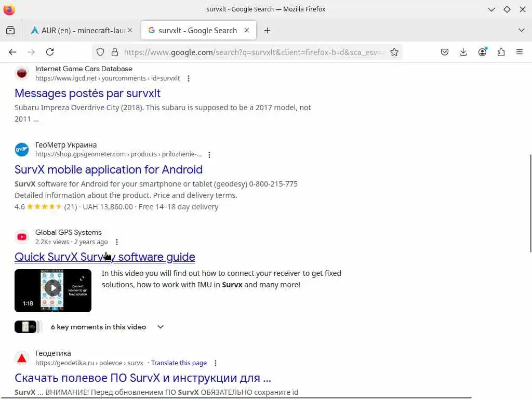Open the tracking protection shield icon
This screenshot has width=532, height=399.
100,52
